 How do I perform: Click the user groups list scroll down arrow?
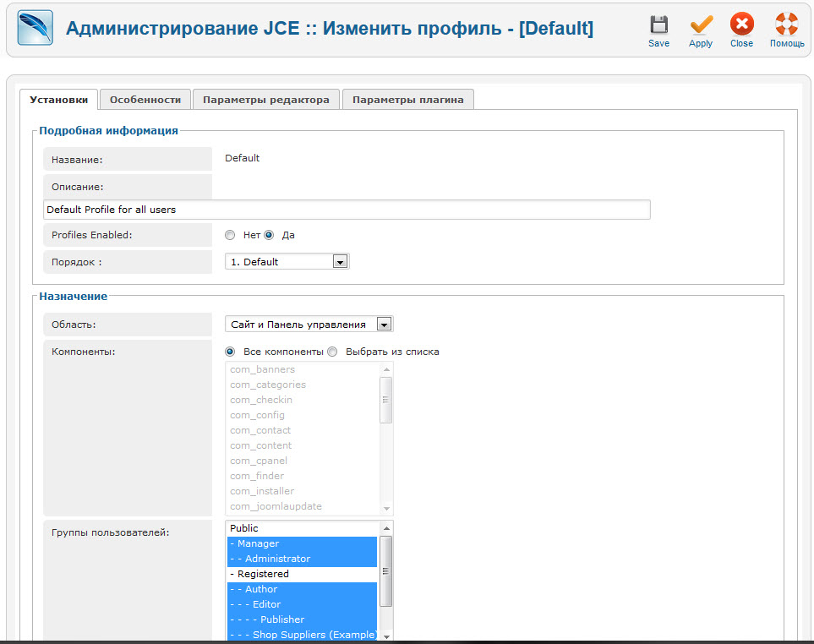(386, 636)
